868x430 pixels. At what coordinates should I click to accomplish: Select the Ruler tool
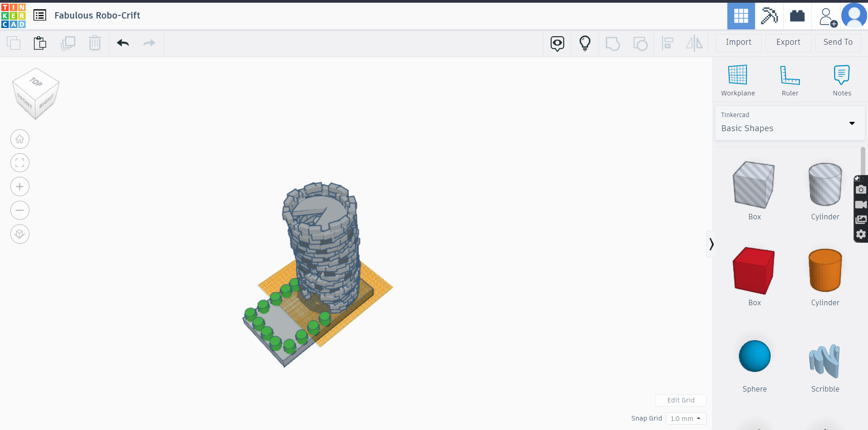pyautogui.click(x=790, y=80)
